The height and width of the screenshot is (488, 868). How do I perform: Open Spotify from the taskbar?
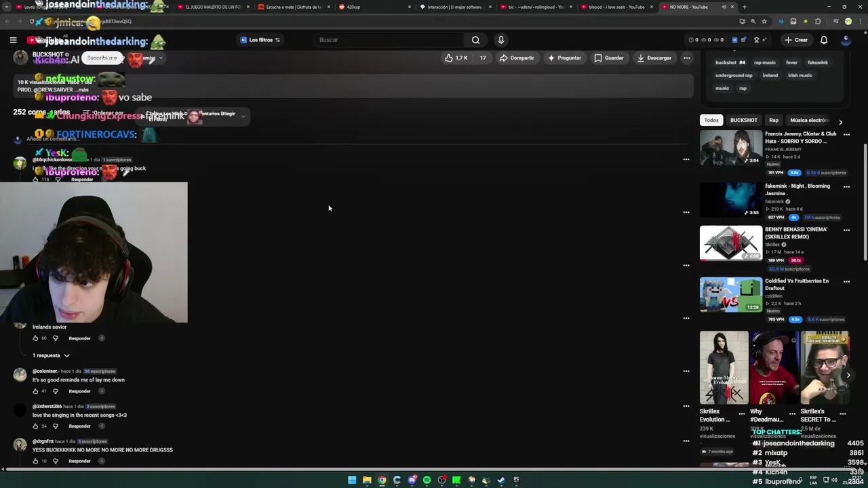click(427, 480)
